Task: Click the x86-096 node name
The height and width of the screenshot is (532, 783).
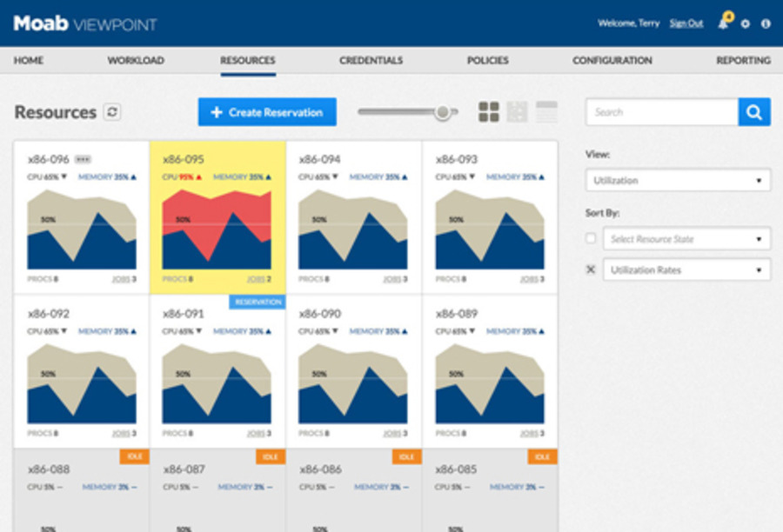Action: coord(49,159)
